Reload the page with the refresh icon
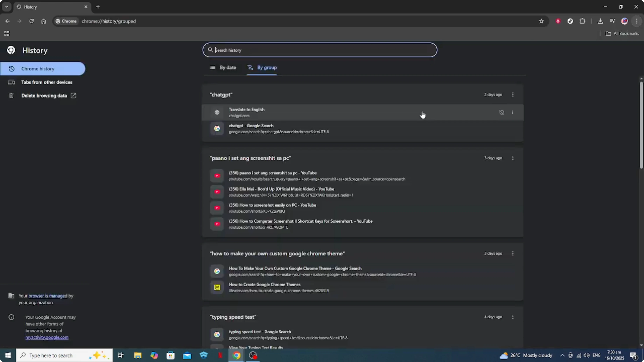 [x=32, y=21]
